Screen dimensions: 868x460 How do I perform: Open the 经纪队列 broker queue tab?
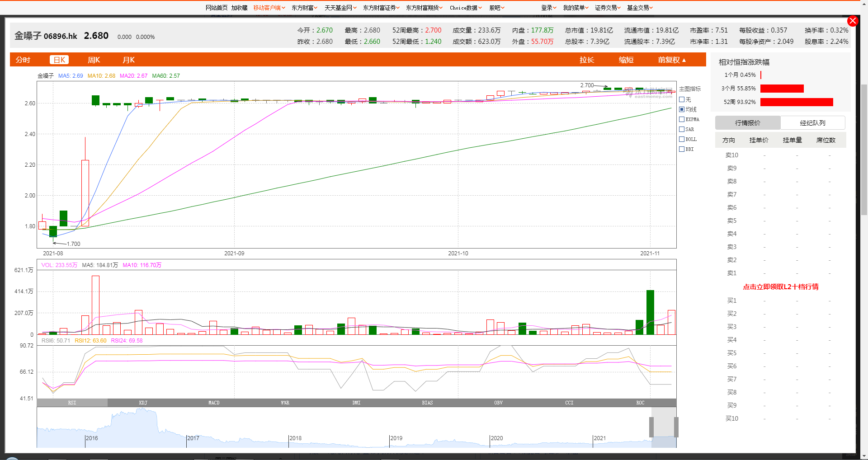813,123
